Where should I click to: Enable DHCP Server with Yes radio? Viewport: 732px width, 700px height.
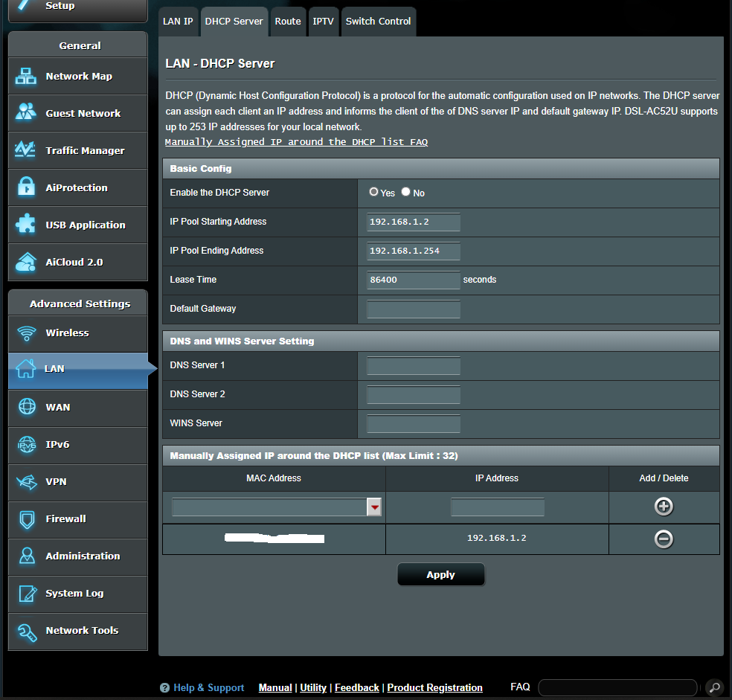click(x=373, y=192)
